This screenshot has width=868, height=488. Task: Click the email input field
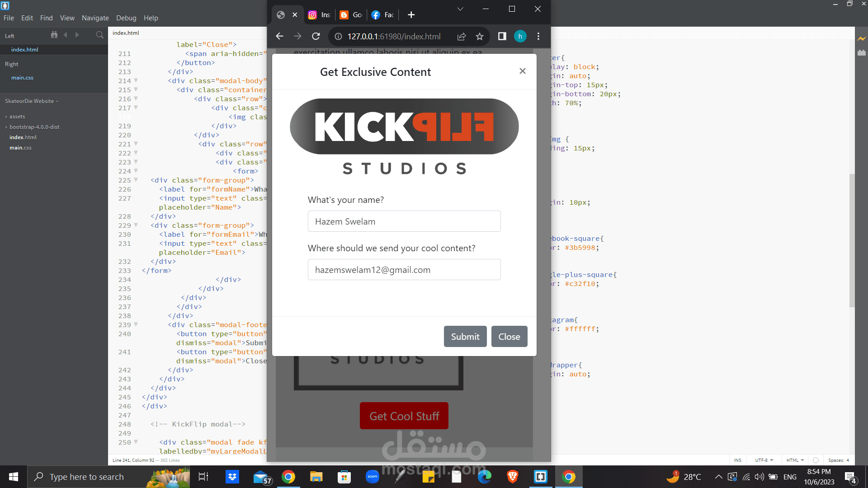pos(404,270)
